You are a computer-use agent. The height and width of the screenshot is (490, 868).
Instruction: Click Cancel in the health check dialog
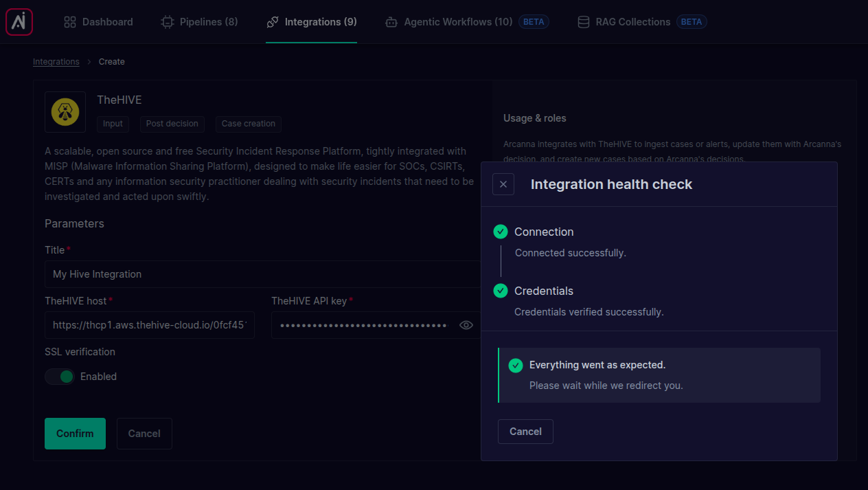tap(525, 432)
